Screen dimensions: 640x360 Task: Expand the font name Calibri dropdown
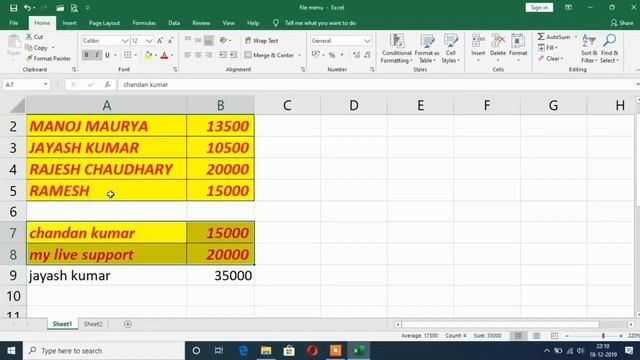click(x=125, y=41)
